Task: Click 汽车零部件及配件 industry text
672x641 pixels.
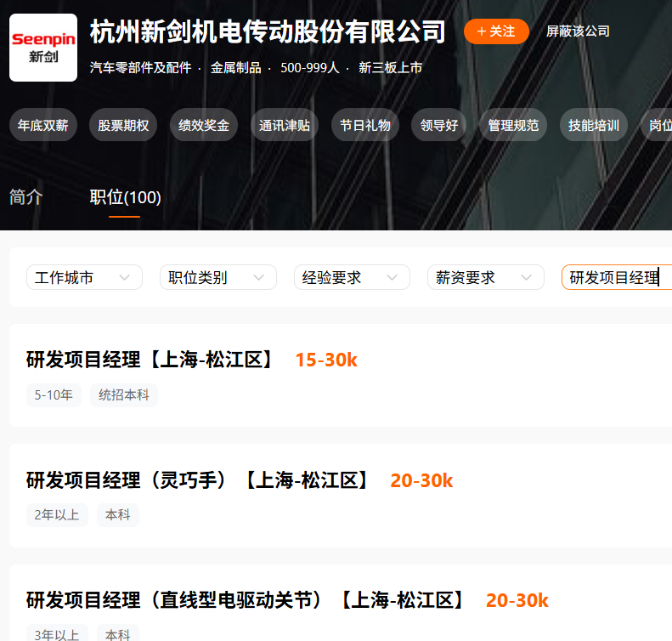Action: click(x=140, y=68)
